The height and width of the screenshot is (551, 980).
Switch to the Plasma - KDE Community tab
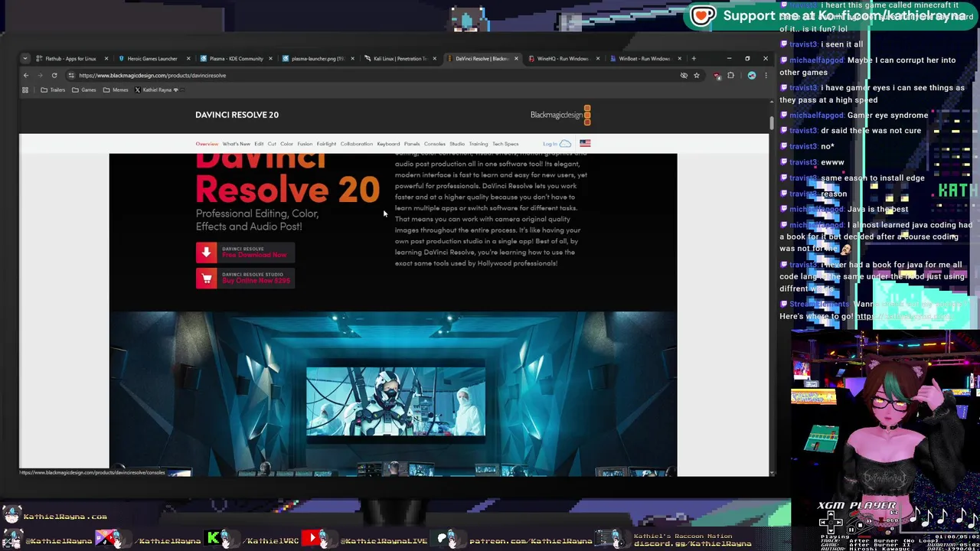point(235,58)
